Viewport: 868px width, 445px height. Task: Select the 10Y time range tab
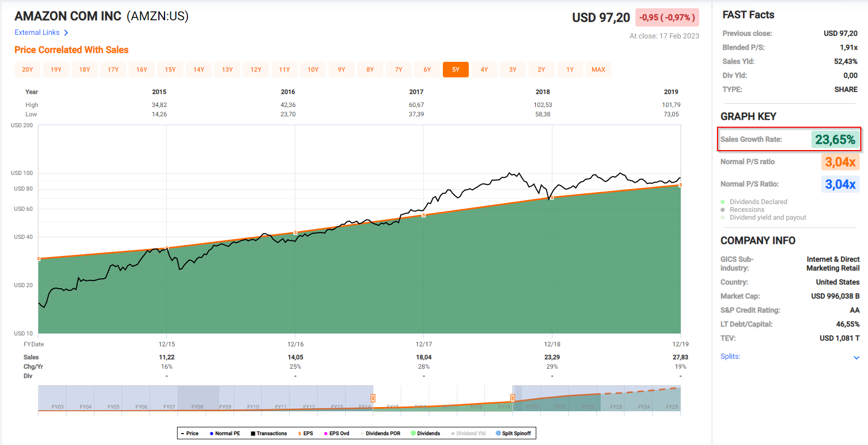(x=313, y=70)
